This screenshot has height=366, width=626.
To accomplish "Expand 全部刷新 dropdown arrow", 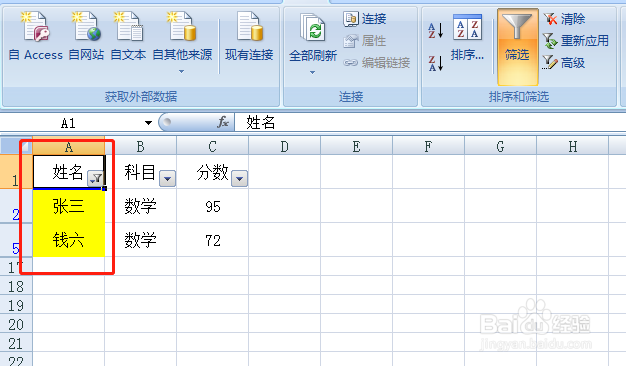I will 313,72.
